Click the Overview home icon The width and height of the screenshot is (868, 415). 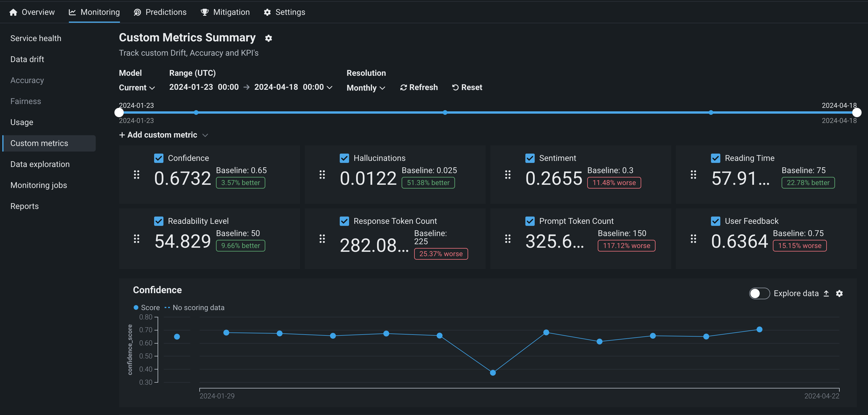[13, 13]
